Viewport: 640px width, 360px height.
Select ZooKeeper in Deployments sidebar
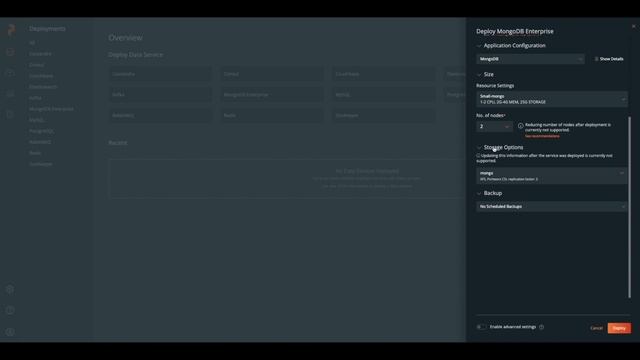pyautogui.click(x=40, y=164)
